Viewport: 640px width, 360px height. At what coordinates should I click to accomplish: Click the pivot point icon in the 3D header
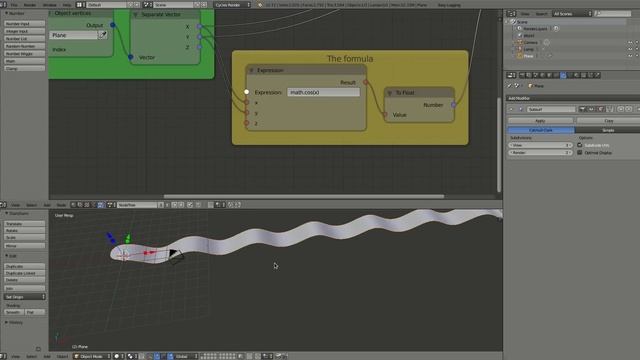point(131,356)
